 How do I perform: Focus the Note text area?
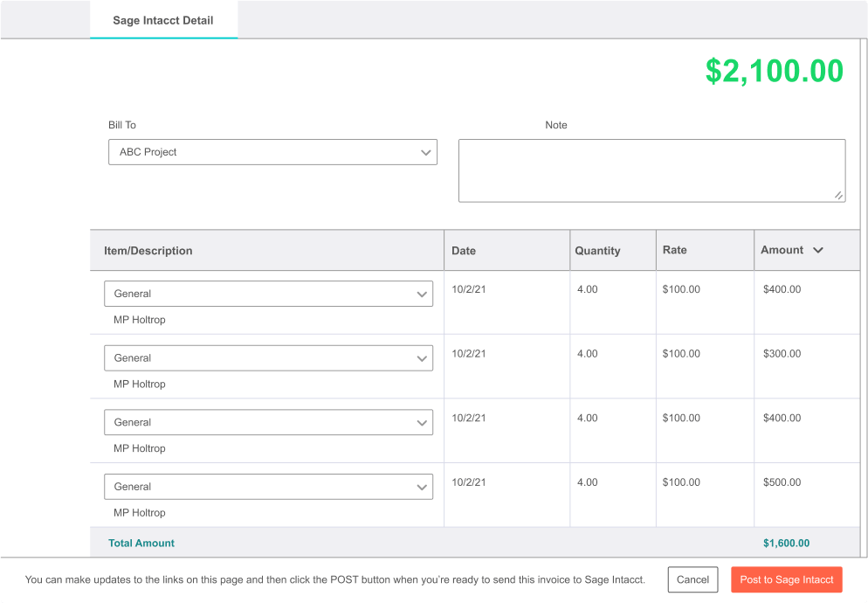(x=651, y=170)
